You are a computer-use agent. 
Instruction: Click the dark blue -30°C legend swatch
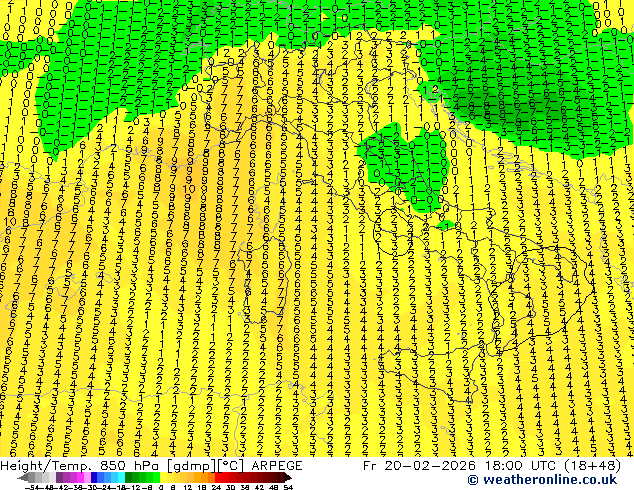(x=94, y=477)
